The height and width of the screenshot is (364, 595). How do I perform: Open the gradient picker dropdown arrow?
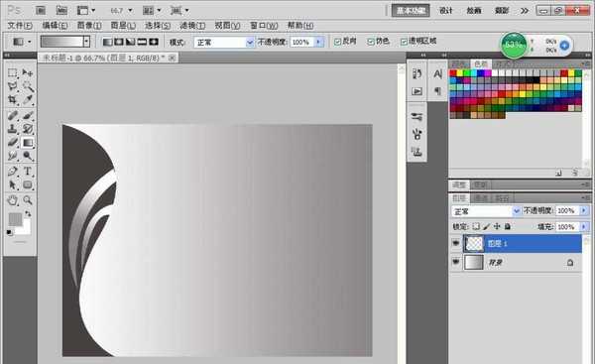[x=87, y=42]
